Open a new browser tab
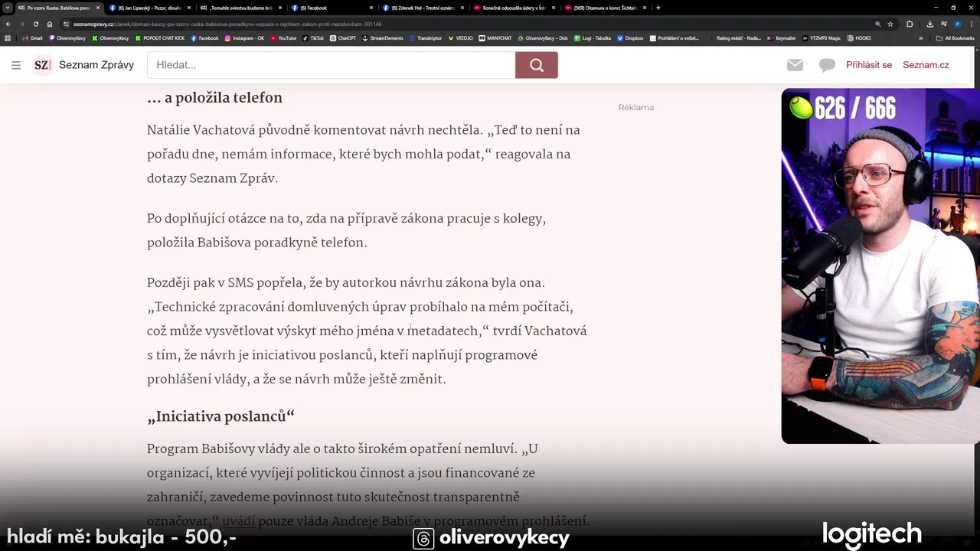The image size is (980, 551). point(658,8)
